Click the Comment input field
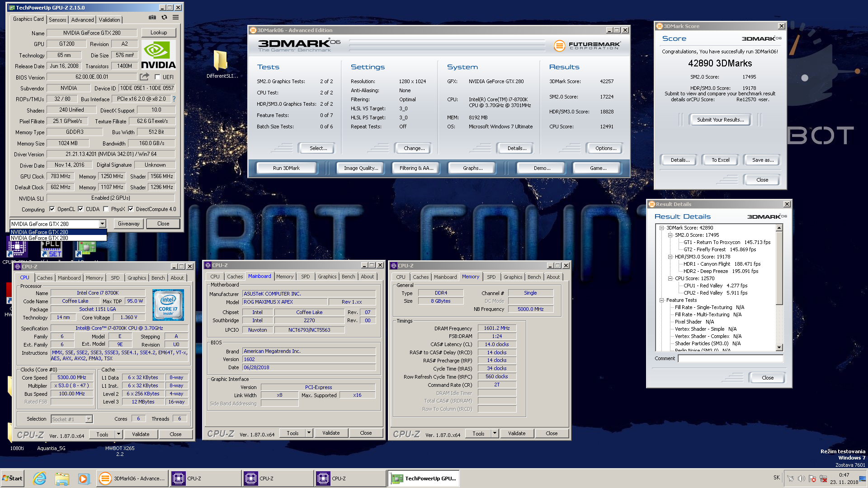This screenshot has width=868, height=488. pos(730,358)
